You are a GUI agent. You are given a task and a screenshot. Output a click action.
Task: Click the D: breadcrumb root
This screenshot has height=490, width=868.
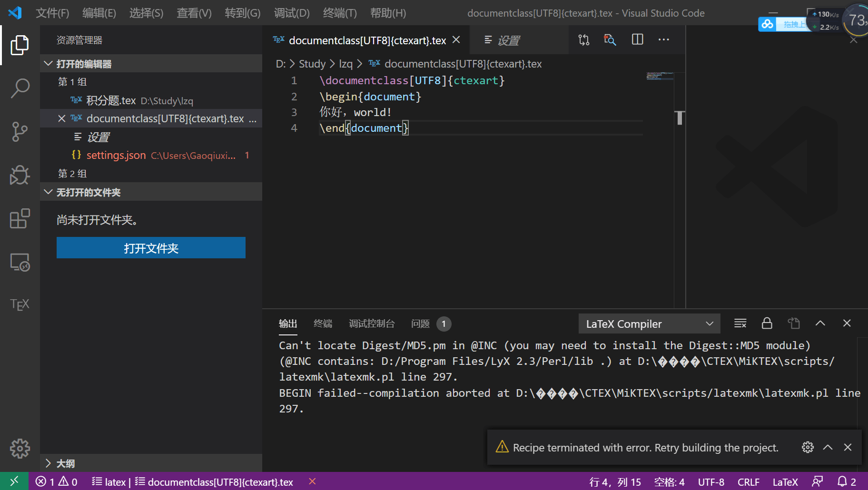[281, 64]
